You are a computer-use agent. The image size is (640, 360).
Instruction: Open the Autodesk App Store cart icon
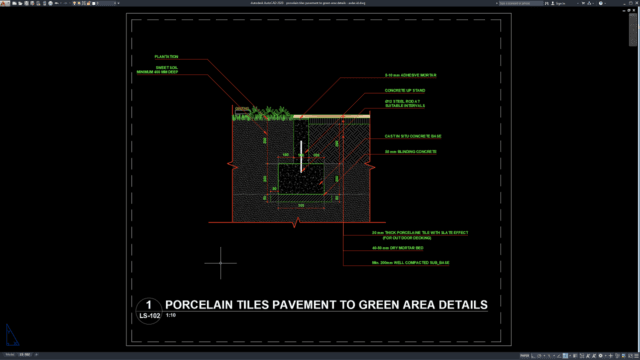coord(583,3)
